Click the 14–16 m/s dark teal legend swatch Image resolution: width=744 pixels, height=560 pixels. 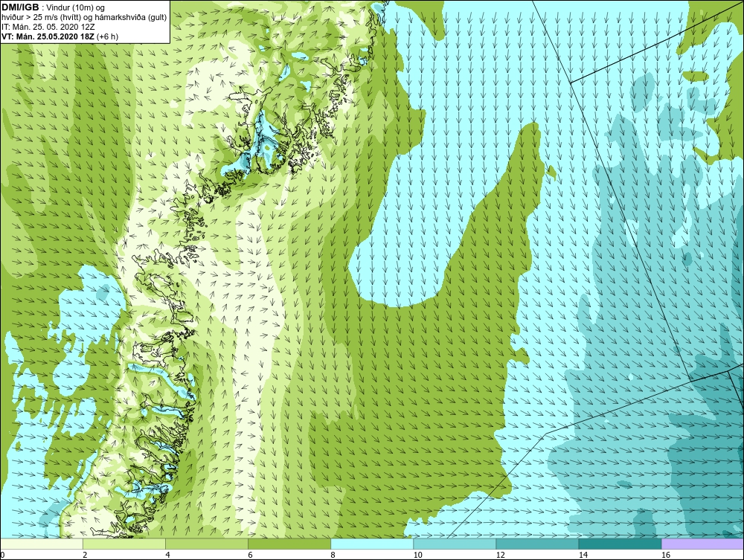620,544
